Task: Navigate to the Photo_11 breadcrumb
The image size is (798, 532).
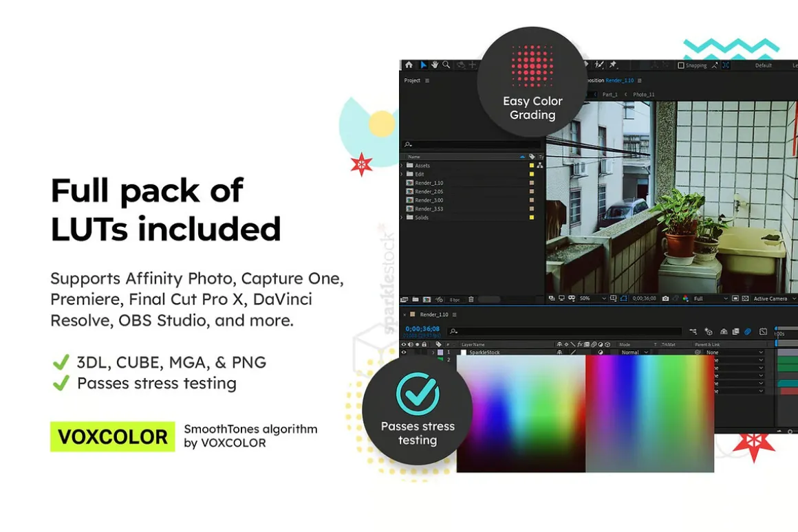Action: pyautogui.click(x=644, y=95)
